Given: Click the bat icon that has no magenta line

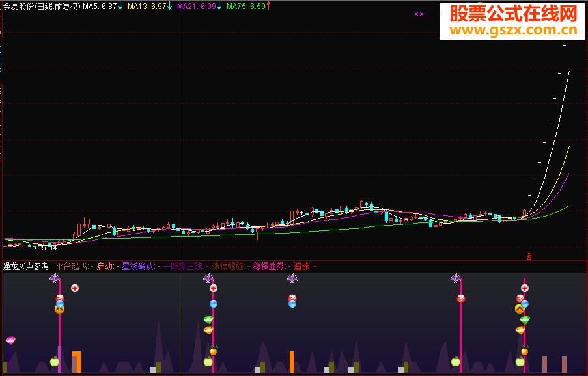Looking at the screenshot, I should coord(292,278).
